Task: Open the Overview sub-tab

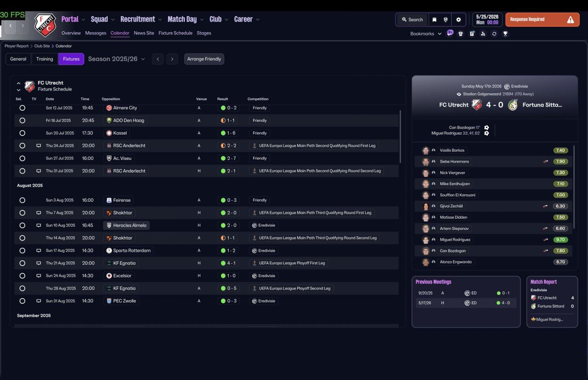Action: coord(71,33)
